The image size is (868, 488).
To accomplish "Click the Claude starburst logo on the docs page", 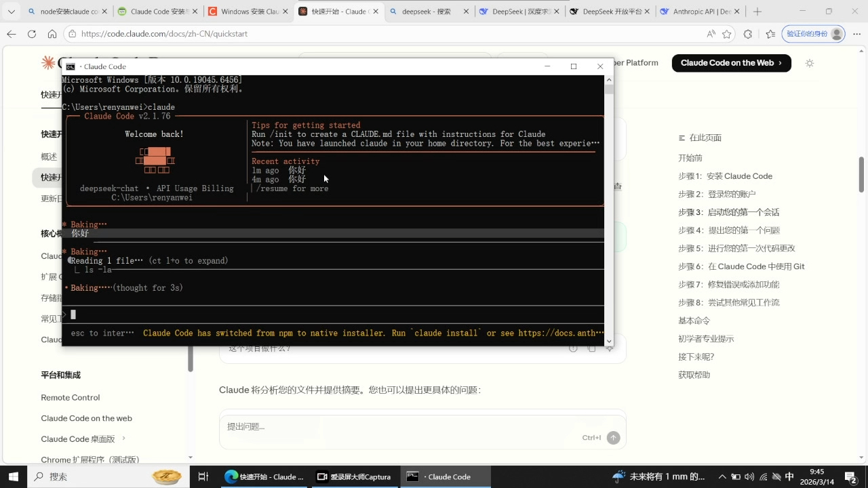I will [x=48, y=63].
